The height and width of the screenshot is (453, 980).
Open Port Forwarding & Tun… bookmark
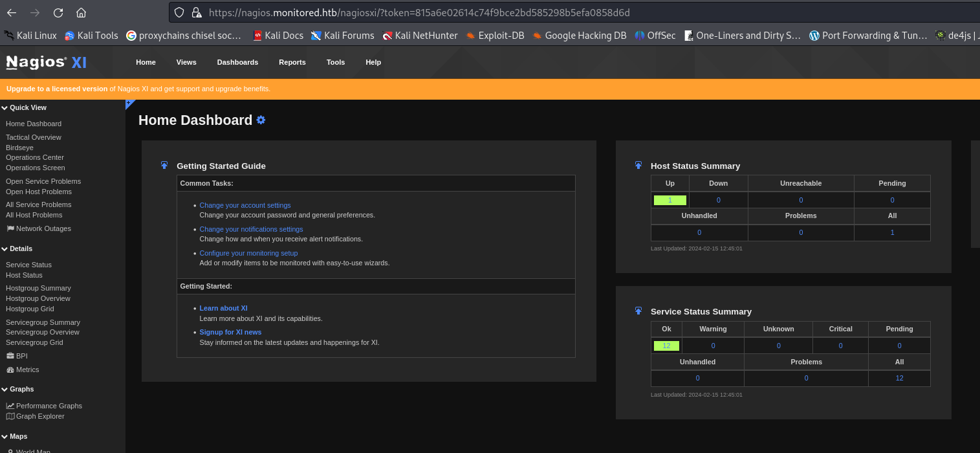[868, 36]
